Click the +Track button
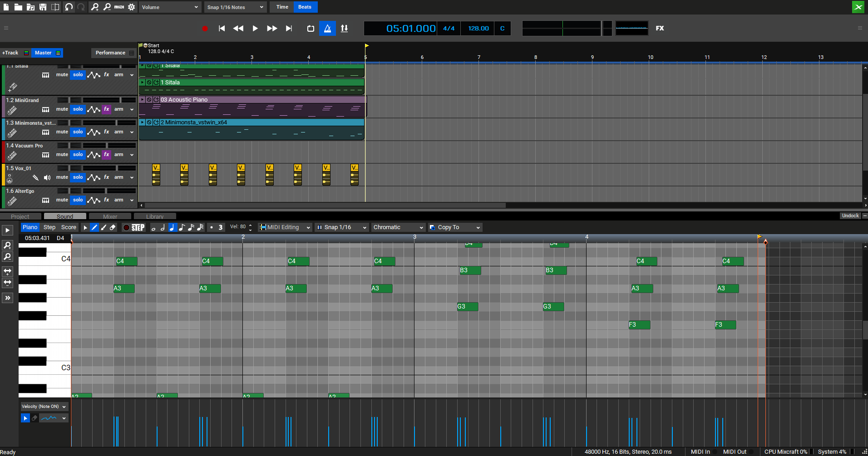Viewport: 868px width, 456px height. click(x=15, y=53)
